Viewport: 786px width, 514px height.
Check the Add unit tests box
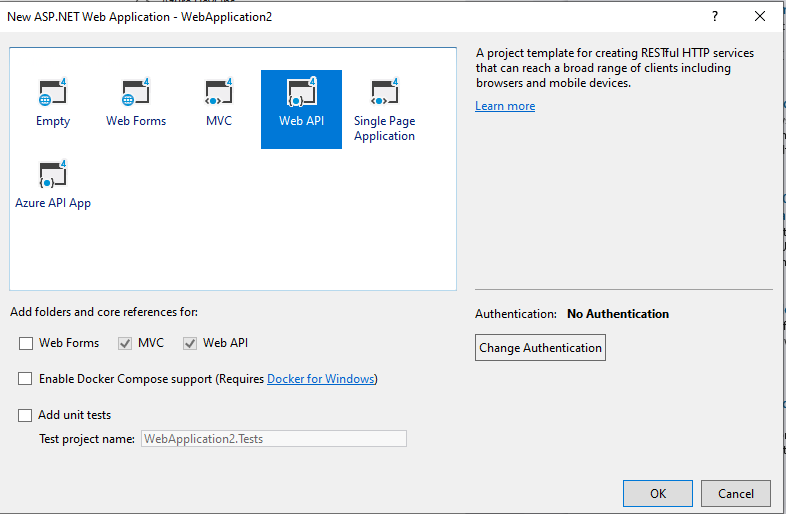pos(25,415)
